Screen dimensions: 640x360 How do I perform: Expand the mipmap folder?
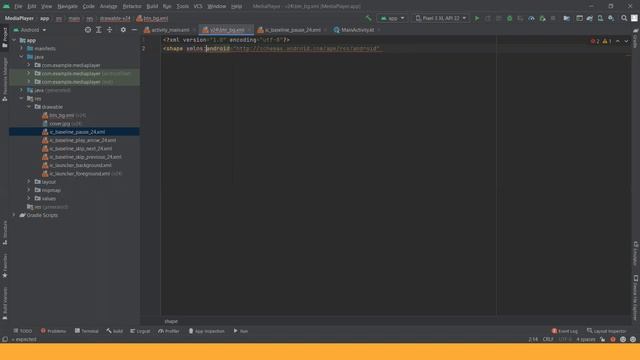29,190
